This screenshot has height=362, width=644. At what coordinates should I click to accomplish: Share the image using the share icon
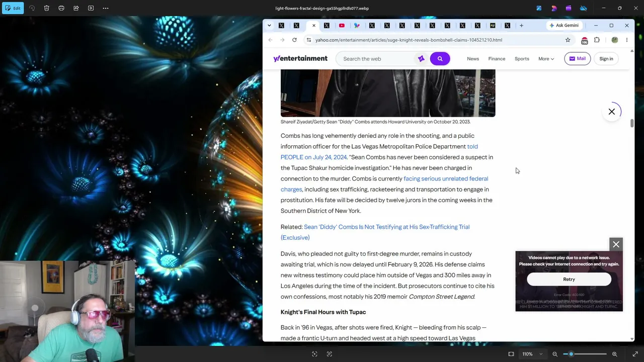(x=76, y=8)
